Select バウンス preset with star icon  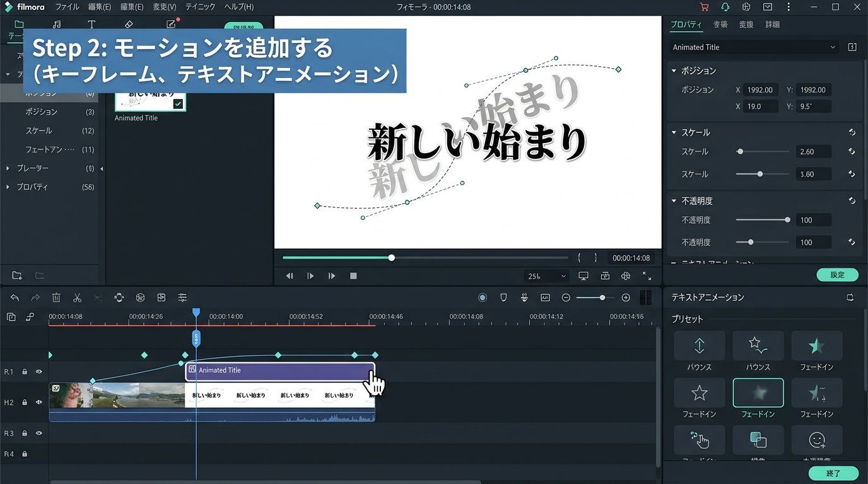pyautogui.click(x=758, y=345)
